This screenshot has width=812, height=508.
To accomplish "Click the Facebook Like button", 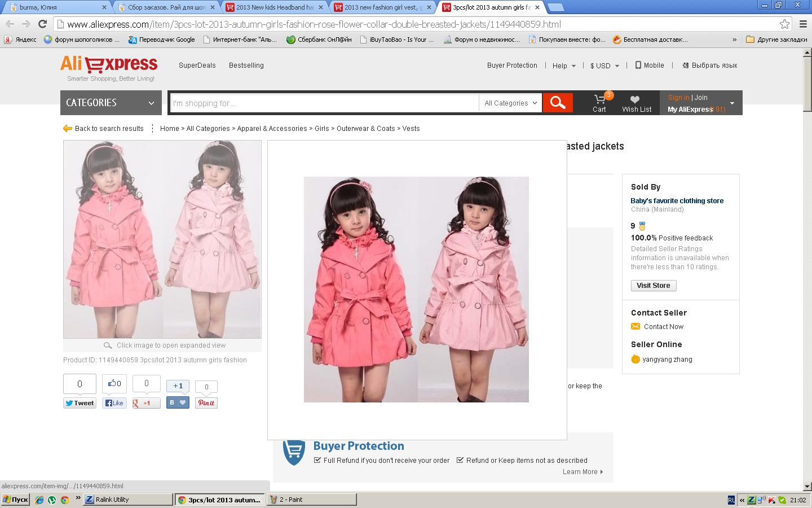I will (x=114, y=403).
